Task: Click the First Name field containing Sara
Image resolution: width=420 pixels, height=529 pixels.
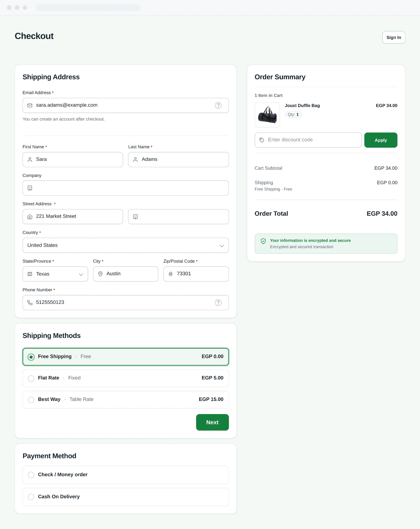Action: pos(73,160)
